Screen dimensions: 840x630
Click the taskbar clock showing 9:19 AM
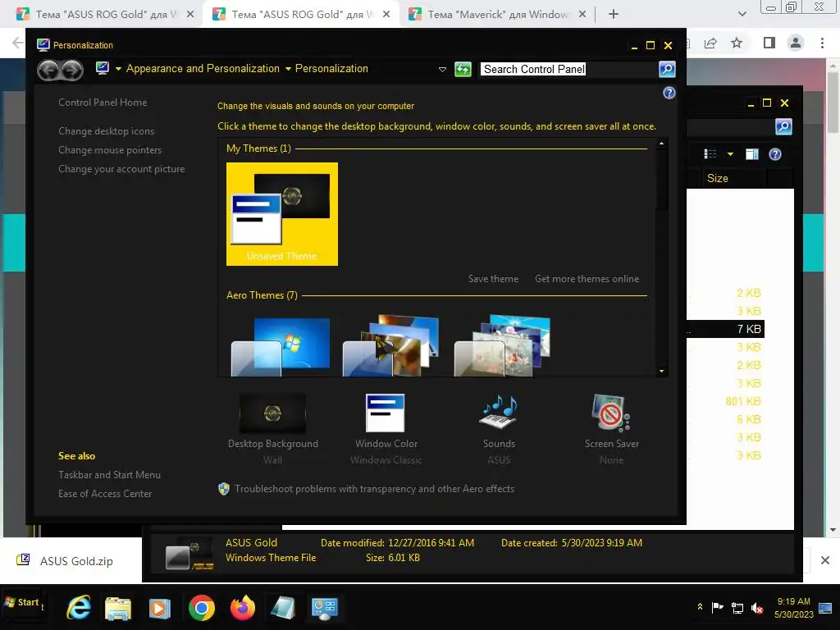[x=793, y=608]
